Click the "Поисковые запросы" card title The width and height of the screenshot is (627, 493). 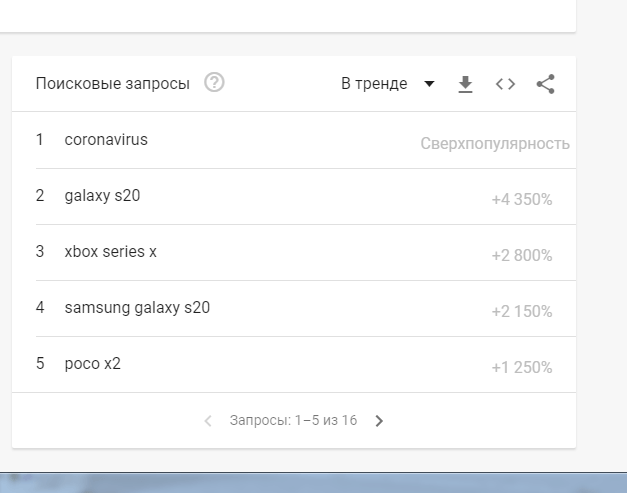tap(112, 84)
